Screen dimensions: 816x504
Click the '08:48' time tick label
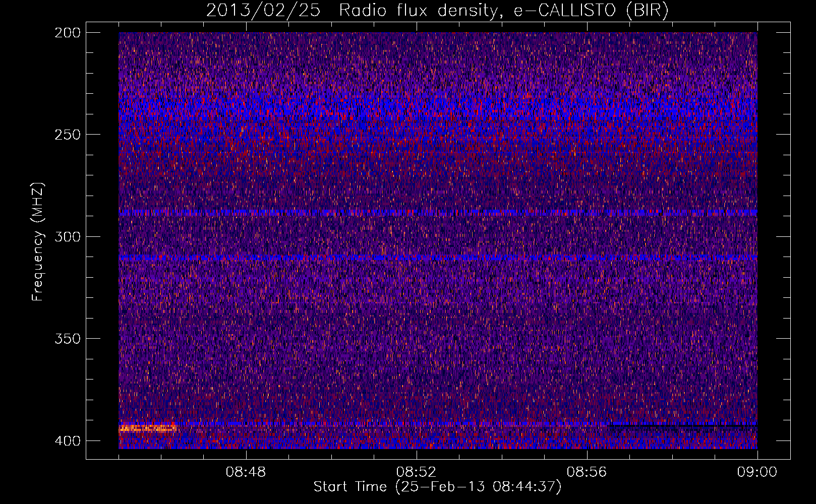point(246,472)
